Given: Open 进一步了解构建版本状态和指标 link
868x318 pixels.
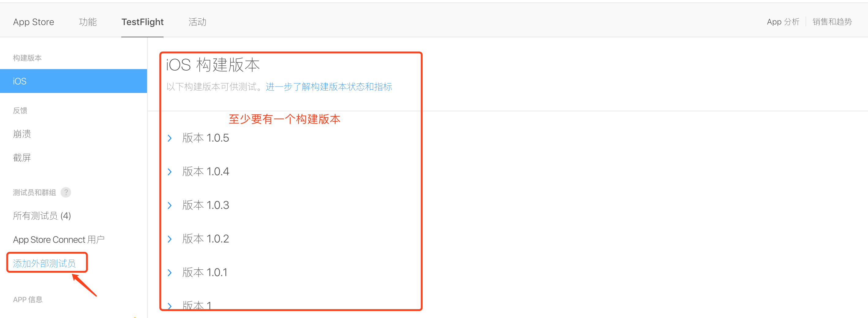Looking at the screenshot, I should tap(329, 87).
